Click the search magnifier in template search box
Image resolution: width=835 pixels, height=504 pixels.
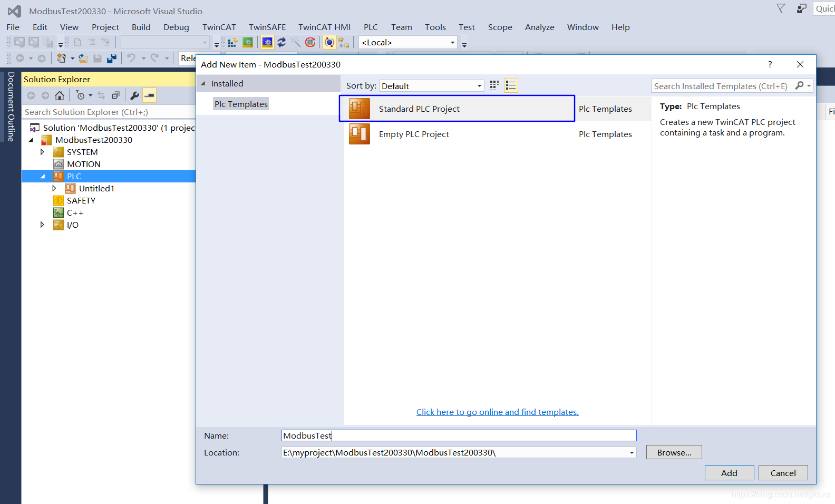800,85
